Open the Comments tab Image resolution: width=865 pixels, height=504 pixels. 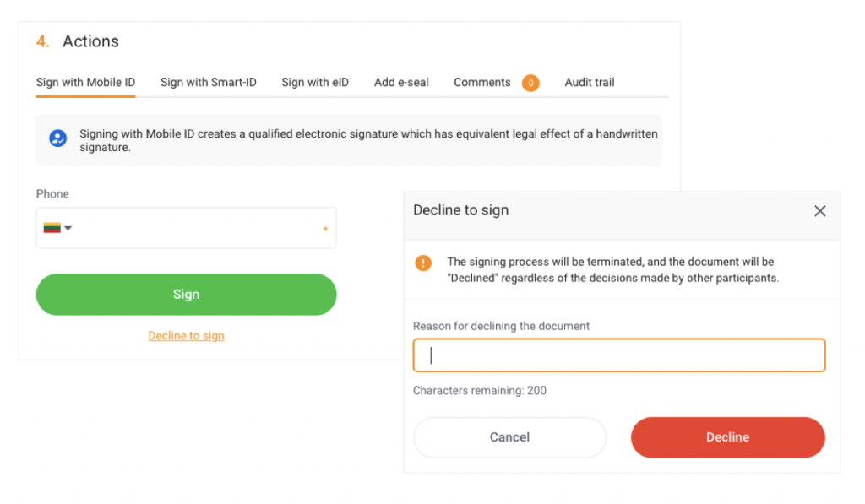[482, 82]
